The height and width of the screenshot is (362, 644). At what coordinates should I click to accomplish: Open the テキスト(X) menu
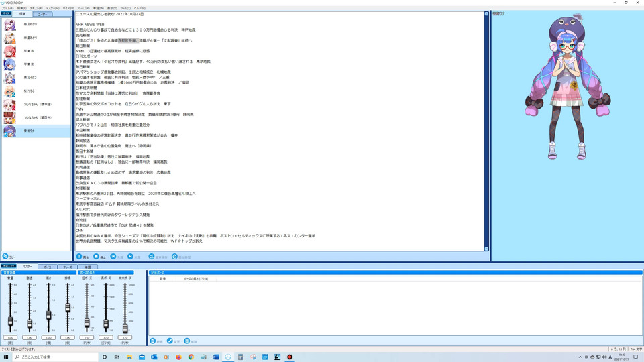point(36,8)
